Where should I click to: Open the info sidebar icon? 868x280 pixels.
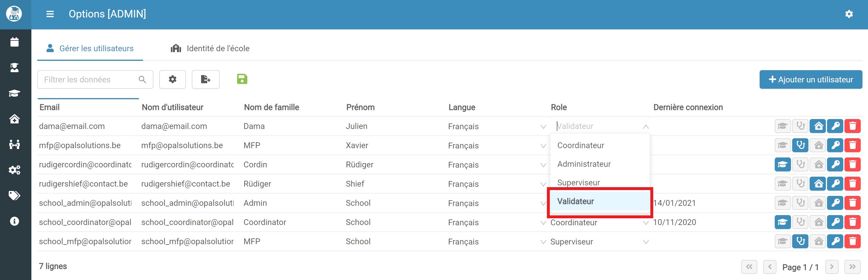[x=15, y=221]
